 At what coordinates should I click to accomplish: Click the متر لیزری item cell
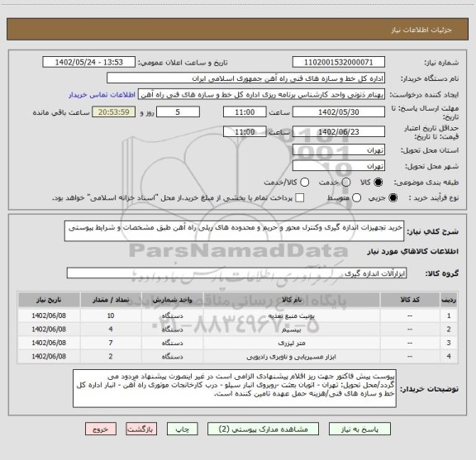(x=292, y=343)
